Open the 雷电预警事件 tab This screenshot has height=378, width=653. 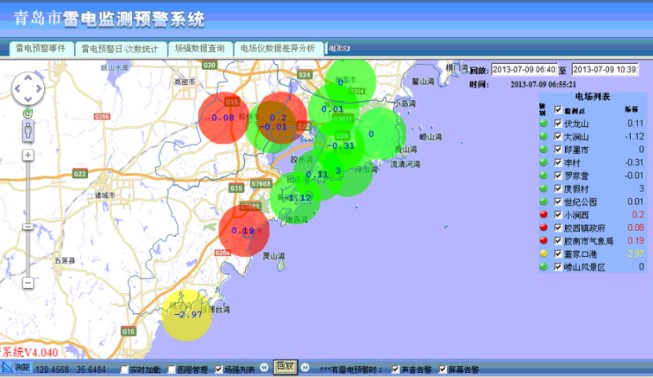point(41,48)
